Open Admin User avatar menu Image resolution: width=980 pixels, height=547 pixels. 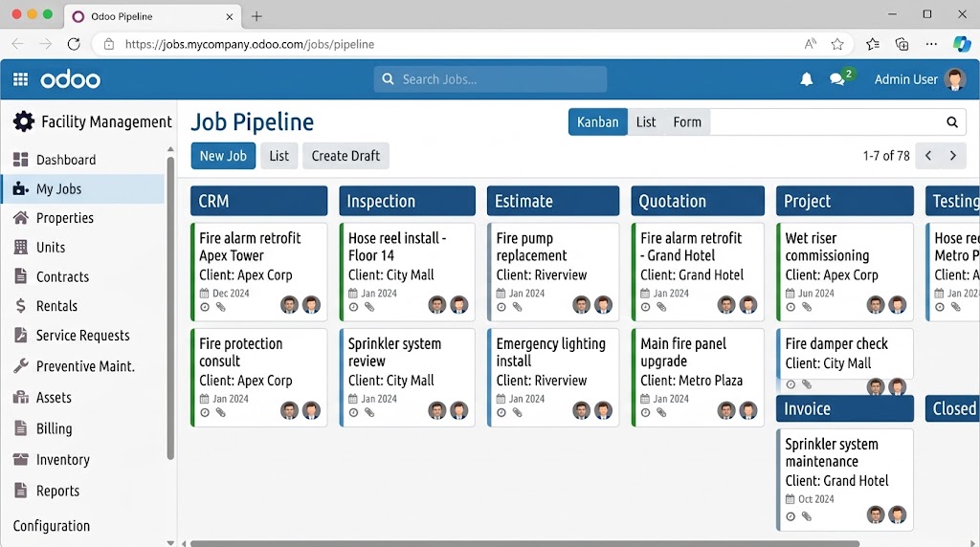click(954, 79)
